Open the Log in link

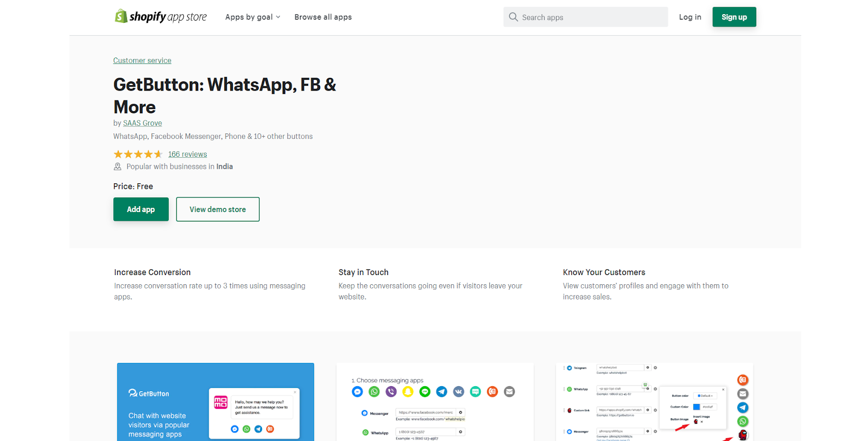[x=690, y=17]
